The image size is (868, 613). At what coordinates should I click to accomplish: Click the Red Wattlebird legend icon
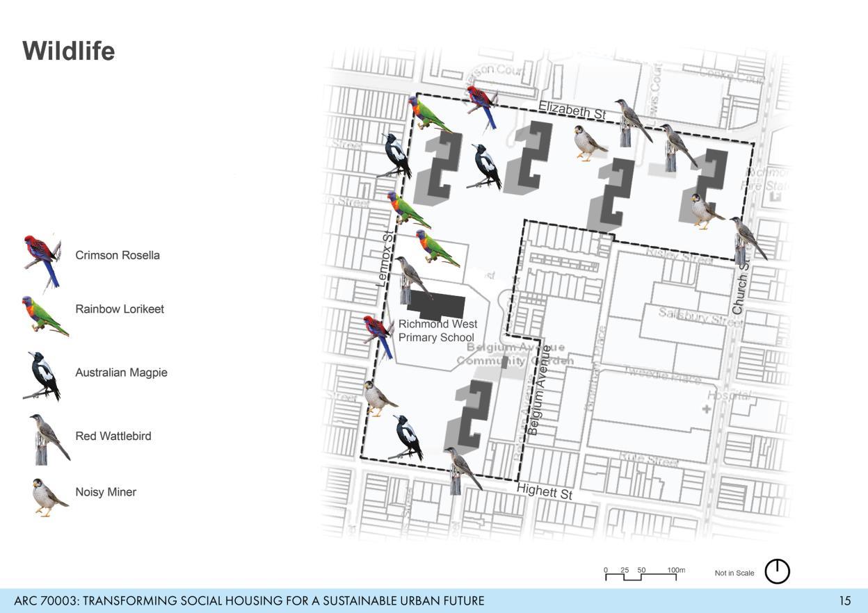pos(50,439)
